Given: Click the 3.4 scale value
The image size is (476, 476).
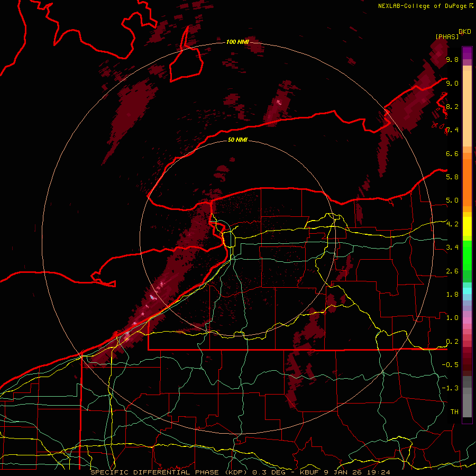Looking at the screenshot, I should (452, 247).
